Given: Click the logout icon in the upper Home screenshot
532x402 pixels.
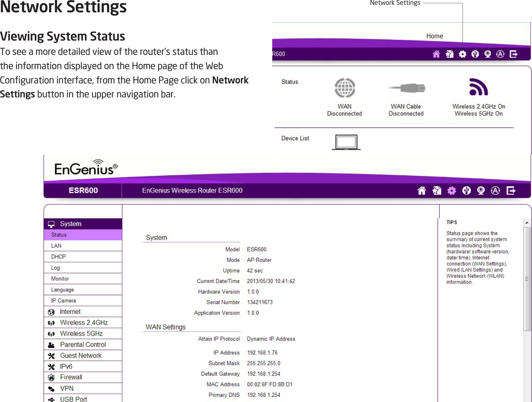Looking at the screenshot, I should point(513,54).
